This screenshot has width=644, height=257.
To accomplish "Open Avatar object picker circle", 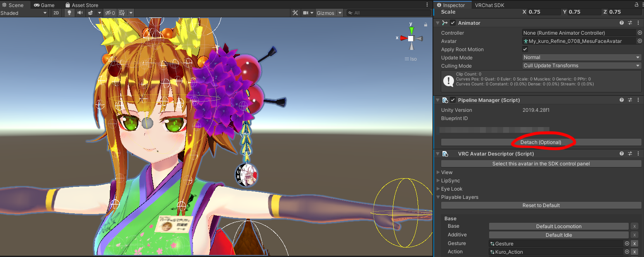I will [639, 41].
